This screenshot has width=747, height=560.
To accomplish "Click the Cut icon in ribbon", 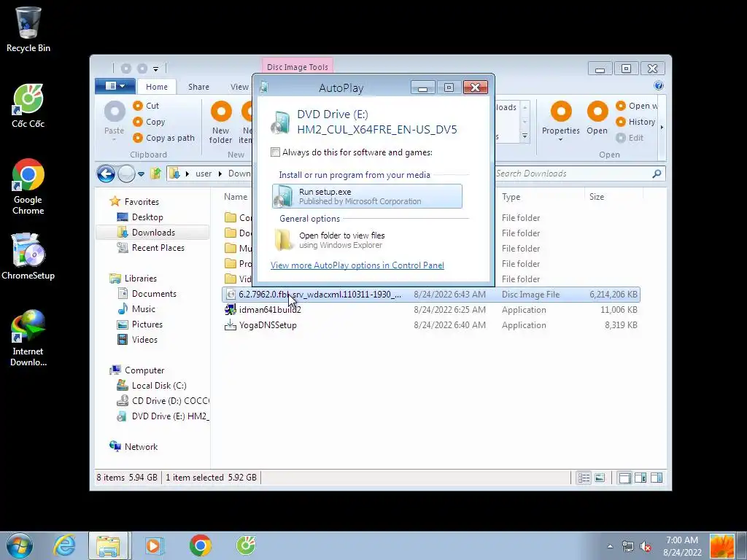I will [x=138, y=106].
